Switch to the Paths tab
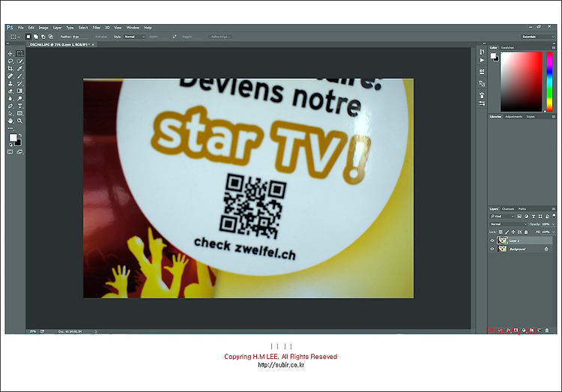The height and width of the screenshot is (392, 562). pos(522,208)
